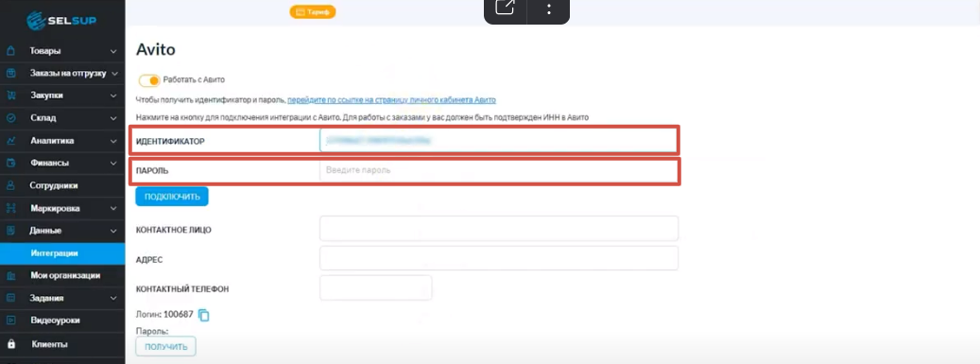This screenshot has height=364, width=980.
Task: Expand the Аналитика chevron
Action: pos(113,141)
